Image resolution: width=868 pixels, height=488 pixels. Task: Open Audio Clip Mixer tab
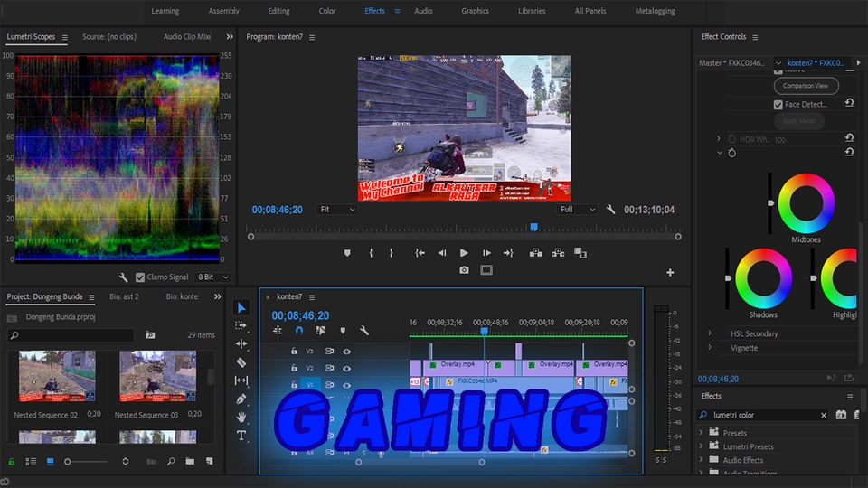[186, 36]
